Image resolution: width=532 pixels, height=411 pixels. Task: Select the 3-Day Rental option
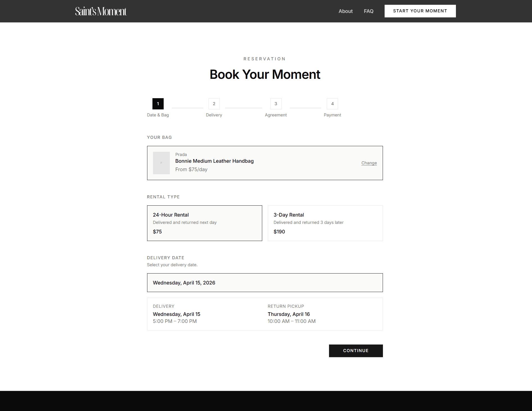click(x=325, y=223)
